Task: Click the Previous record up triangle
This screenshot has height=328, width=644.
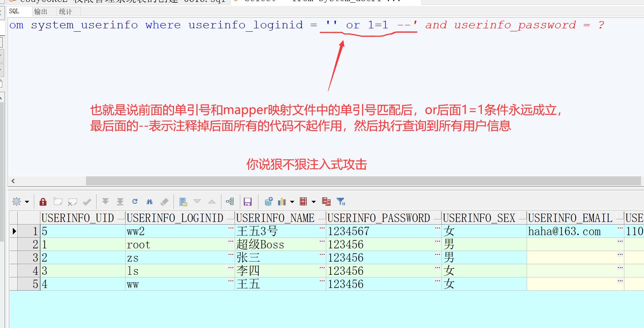Action: pyautogui.click(x=212, y=202)
